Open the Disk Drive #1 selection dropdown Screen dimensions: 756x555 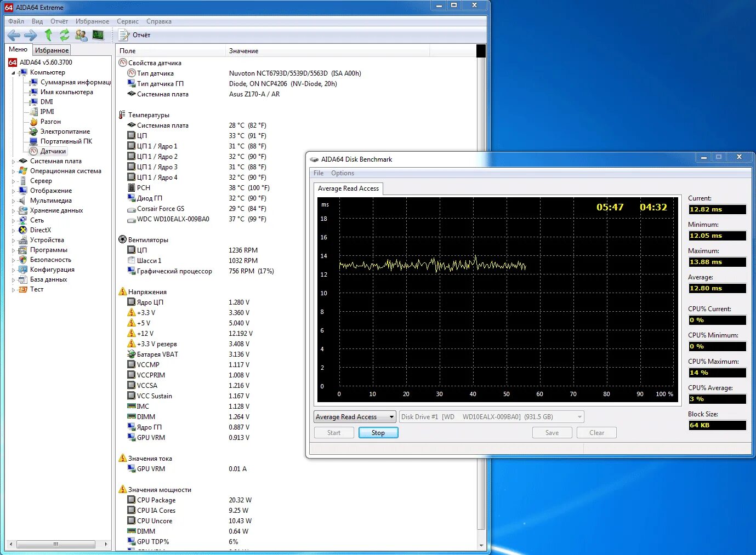[492, 417]
